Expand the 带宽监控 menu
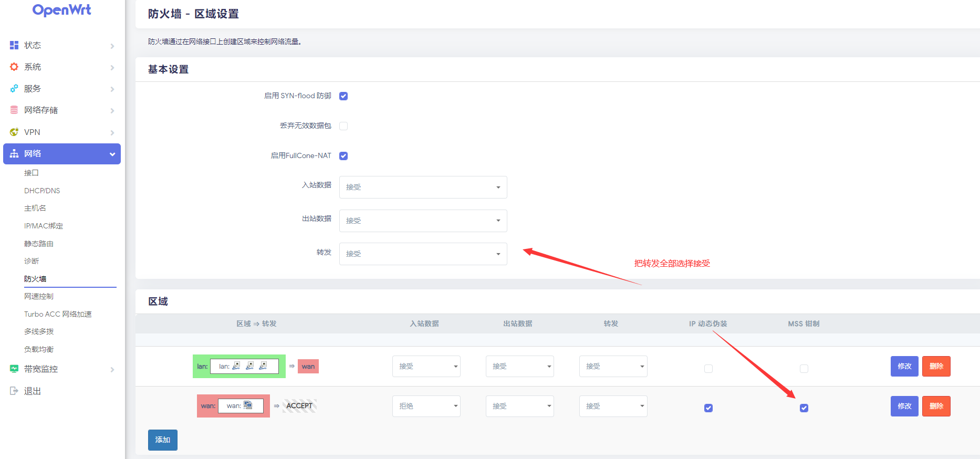Image resolution: width=980 pixels, height=459 pixels. (62, 369)
